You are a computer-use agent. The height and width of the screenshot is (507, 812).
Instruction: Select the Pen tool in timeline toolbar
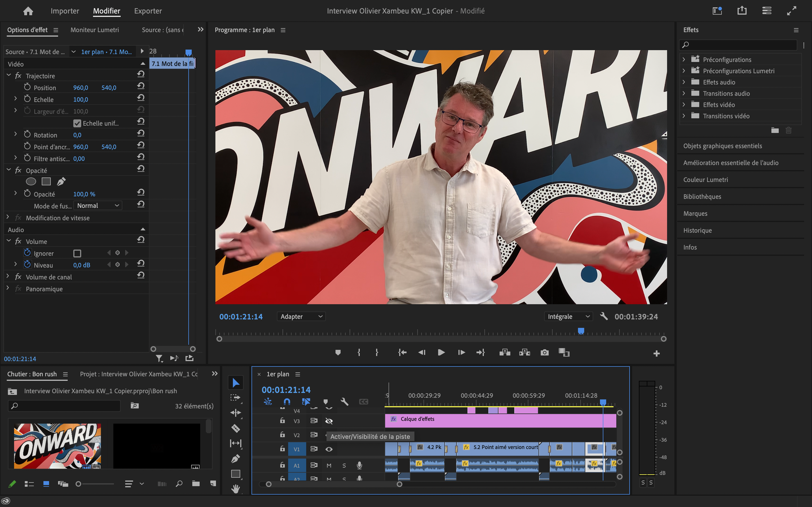point(235,458)
